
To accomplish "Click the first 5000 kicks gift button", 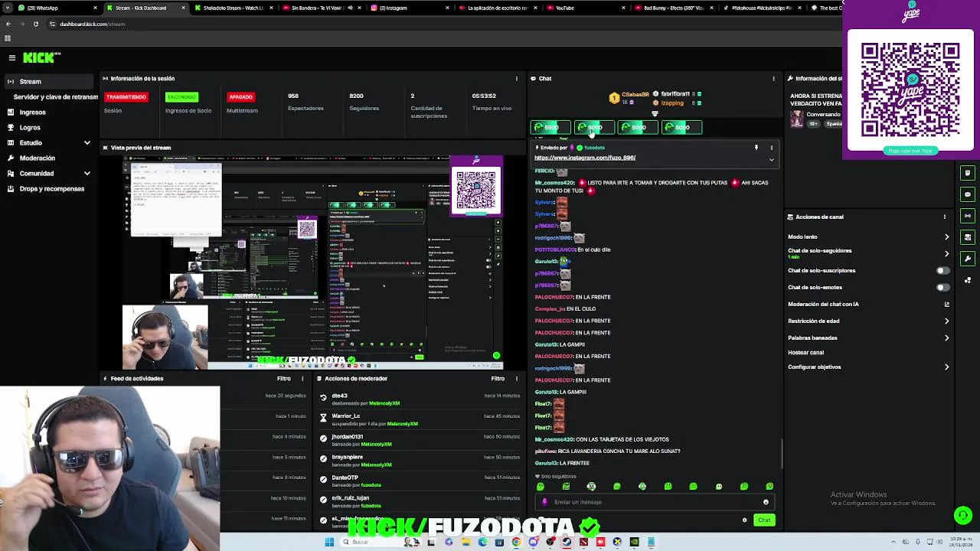I will pos(550,127).
